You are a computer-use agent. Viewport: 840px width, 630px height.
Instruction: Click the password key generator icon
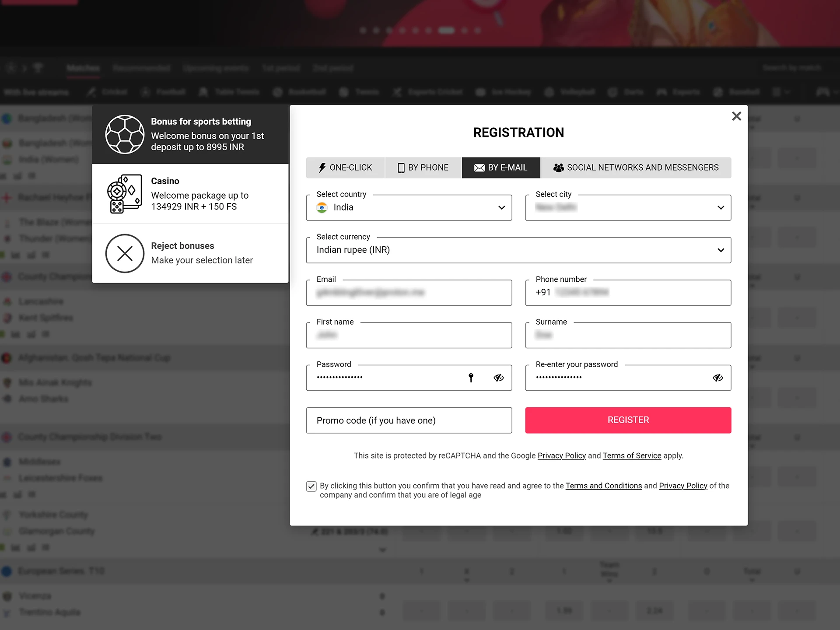tap(472, 377)
